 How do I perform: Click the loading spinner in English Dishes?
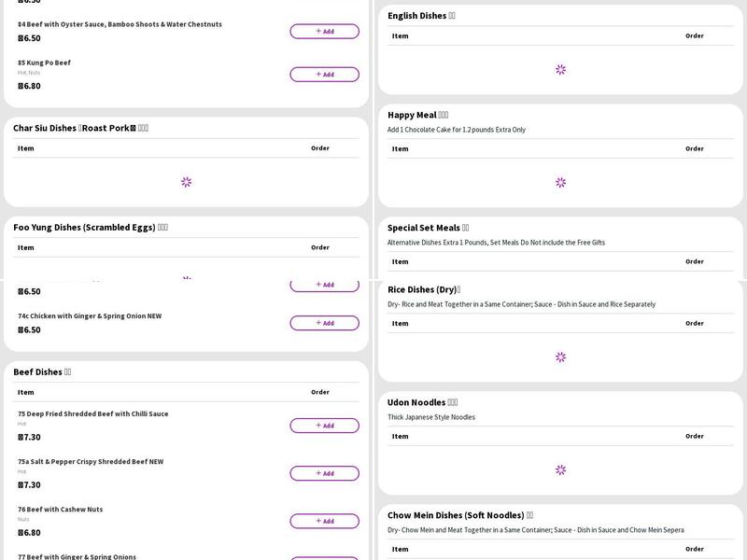tap(560, 69)
